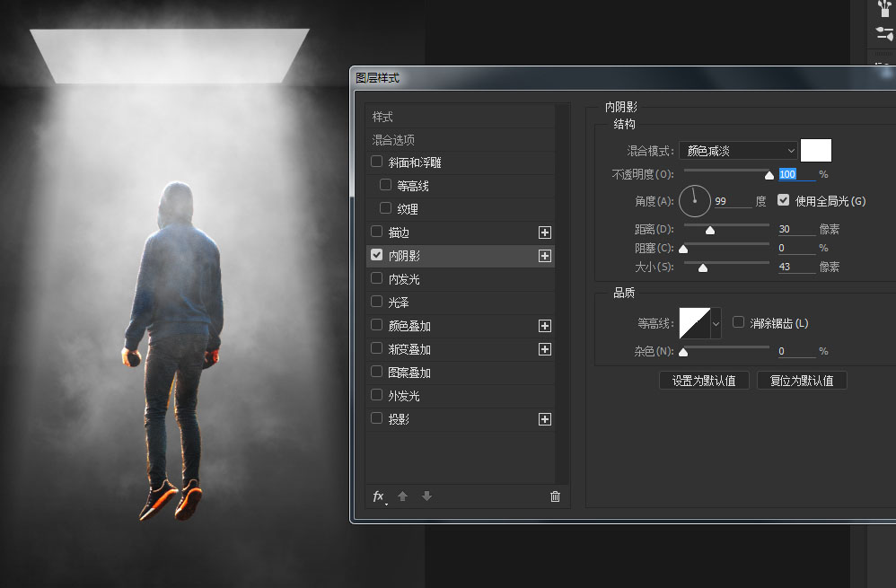896x588 pixels.
Task: Click 设置为默认值 button
Action: (x=704, y=381)
